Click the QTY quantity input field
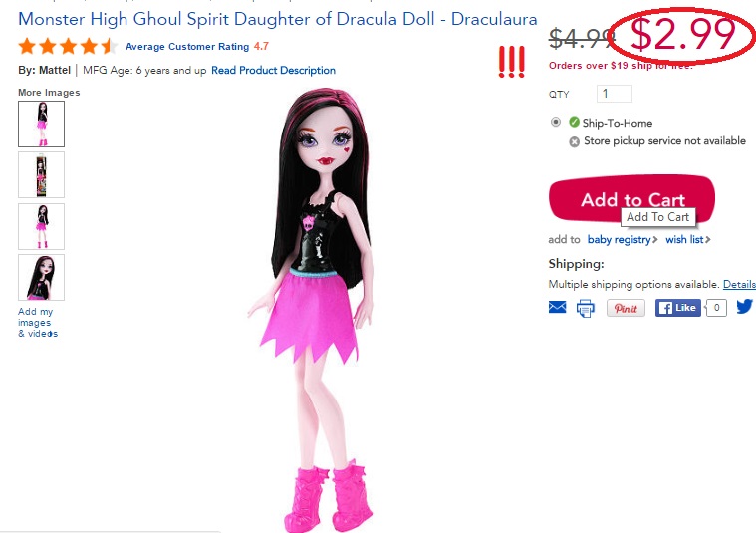The width and height of the screenshot is (756, 533). click(615, 94)
